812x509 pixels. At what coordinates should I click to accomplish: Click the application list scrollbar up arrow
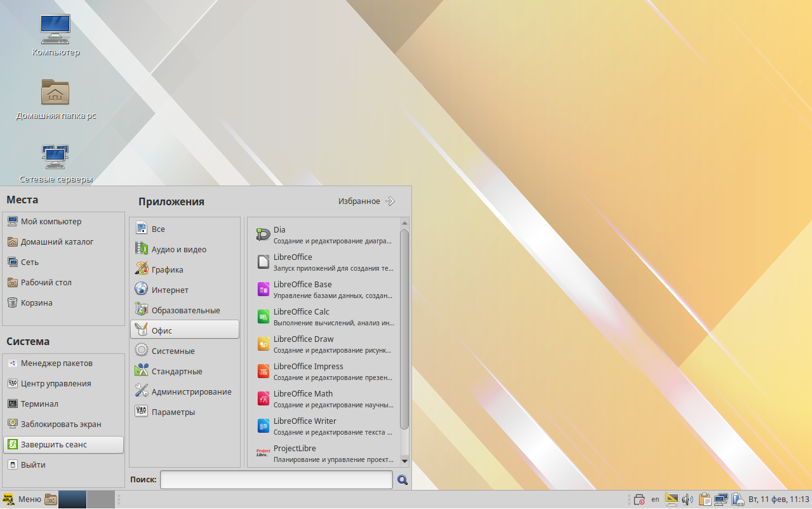tap(404, 223)
